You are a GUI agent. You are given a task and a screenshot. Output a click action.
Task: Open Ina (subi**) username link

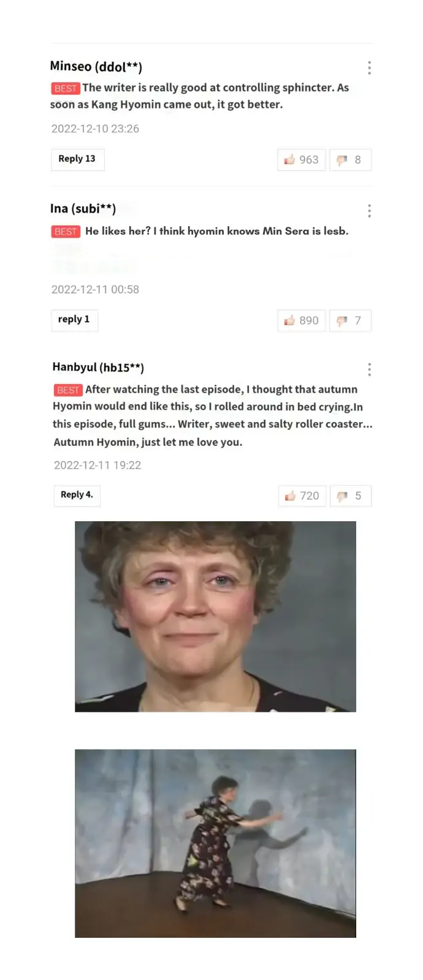(x=83, y=208)
